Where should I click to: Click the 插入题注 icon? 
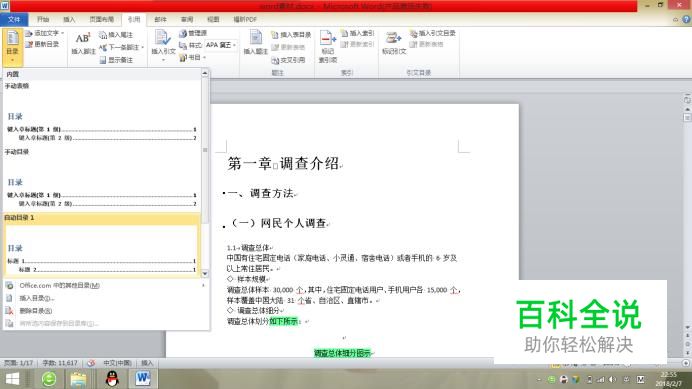(256, 38)
